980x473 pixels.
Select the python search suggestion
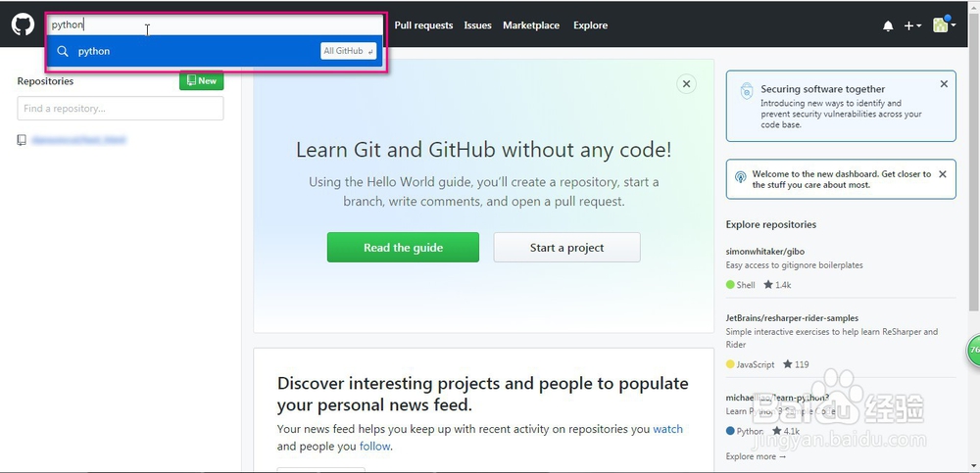94,51
